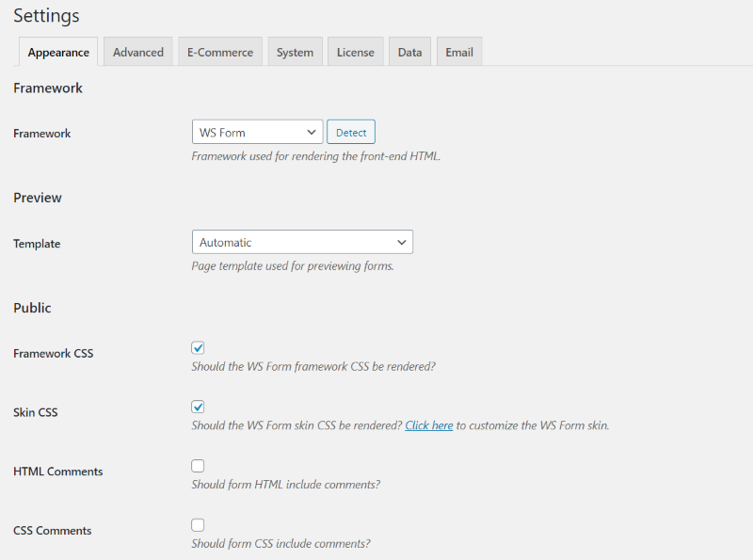Open the Framework dropdown showing WS Form
Screen dimensions: 753x560
click(x=257, y=132)
